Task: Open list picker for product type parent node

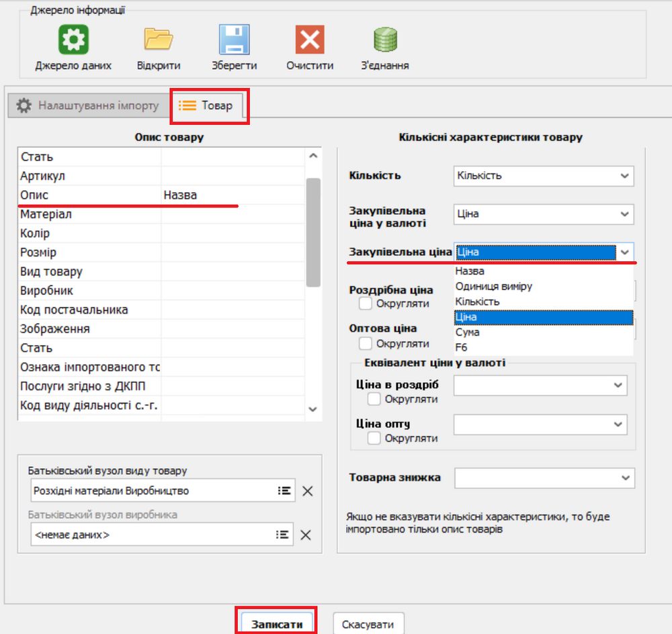Action: 285,491
